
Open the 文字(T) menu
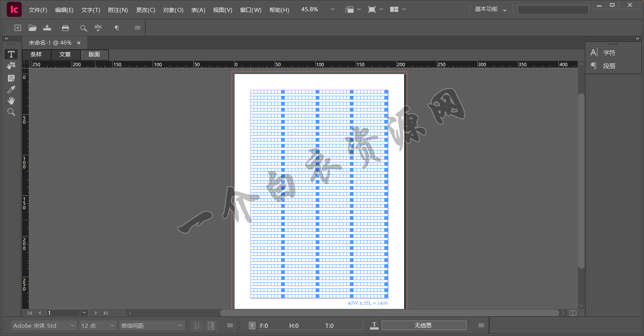(90, 10)
